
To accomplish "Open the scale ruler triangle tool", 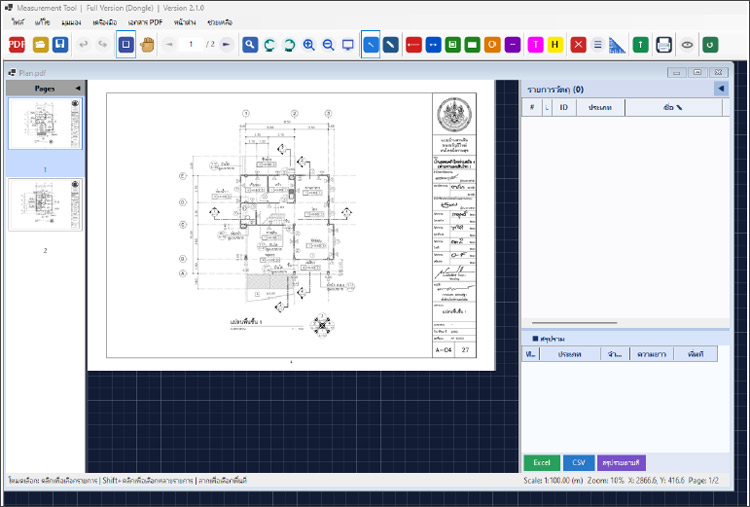I will (617, 44).
